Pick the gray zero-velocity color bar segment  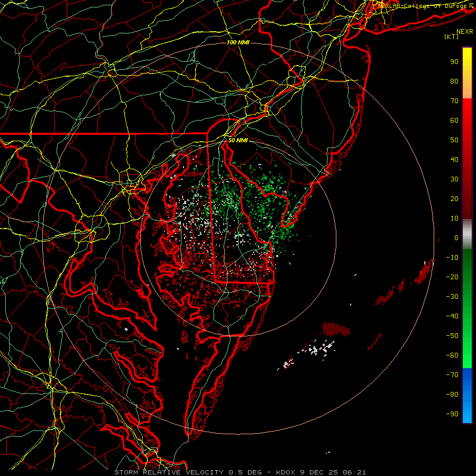[x=467, y=234]
